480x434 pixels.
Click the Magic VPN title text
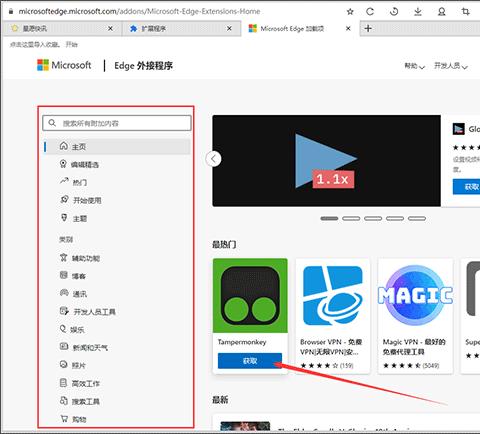[x=414, y=347]
